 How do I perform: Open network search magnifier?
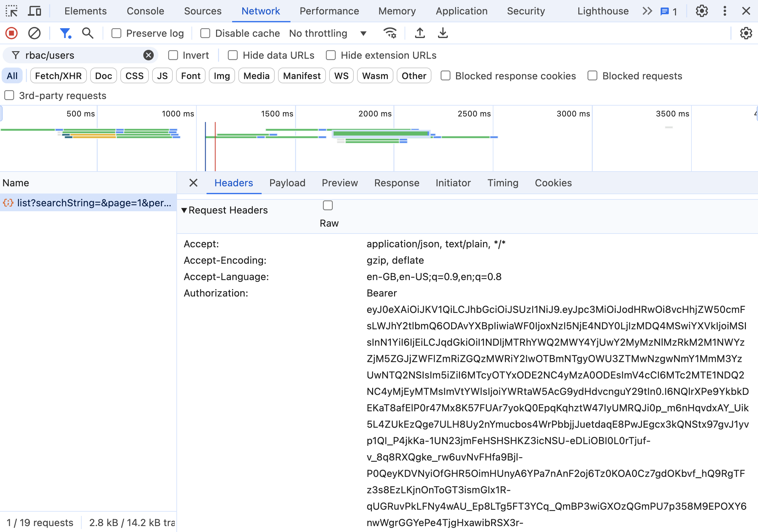coord(88,33)
